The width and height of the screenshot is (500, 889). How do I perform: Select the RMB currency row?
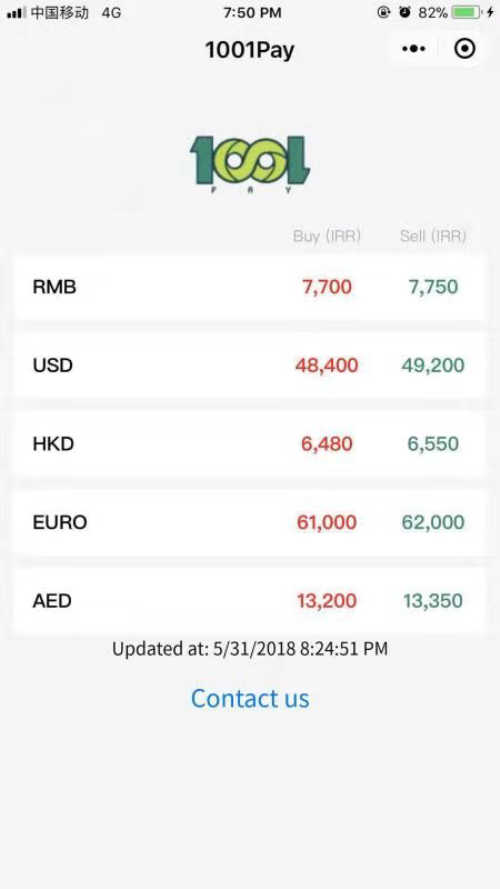(x=249, y=287)
